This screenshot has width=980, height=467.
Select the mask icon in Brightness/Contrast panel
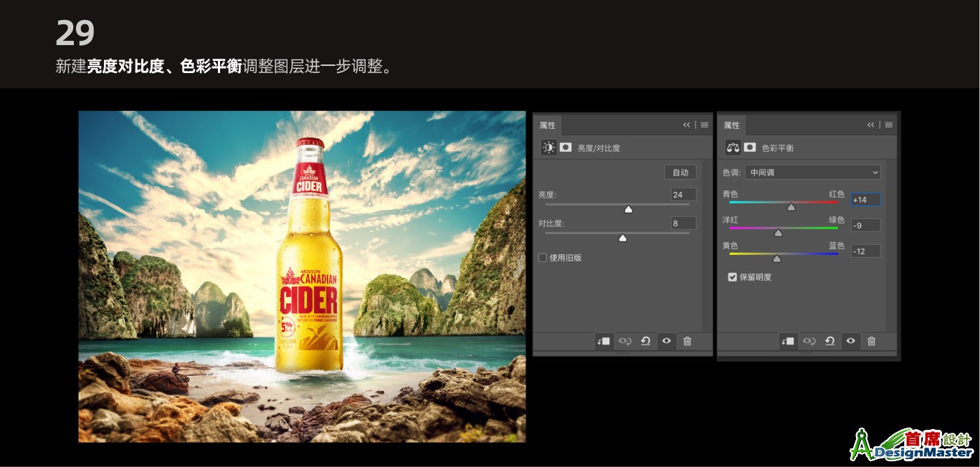point(566,148)
